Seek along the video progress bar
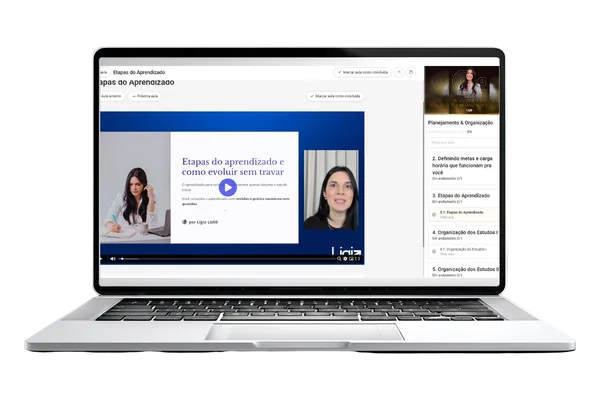The image size is (600, 400). click(227, 259)
